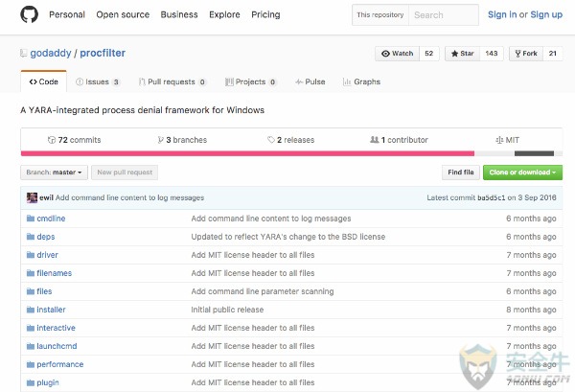575x392 pixels.
Task: Open the Projects tab
Action: tap(250, 82)
